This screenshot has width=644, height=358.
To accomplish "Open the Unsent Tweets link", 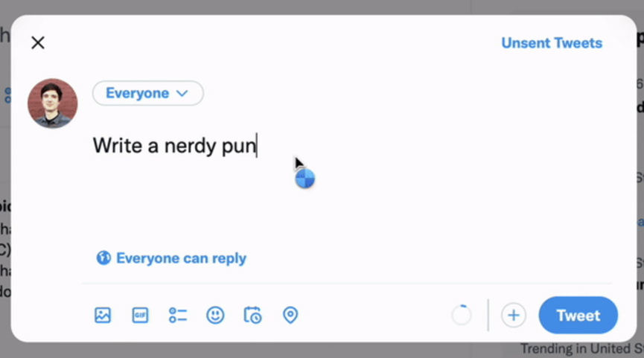I will click(x=551, y=43).
